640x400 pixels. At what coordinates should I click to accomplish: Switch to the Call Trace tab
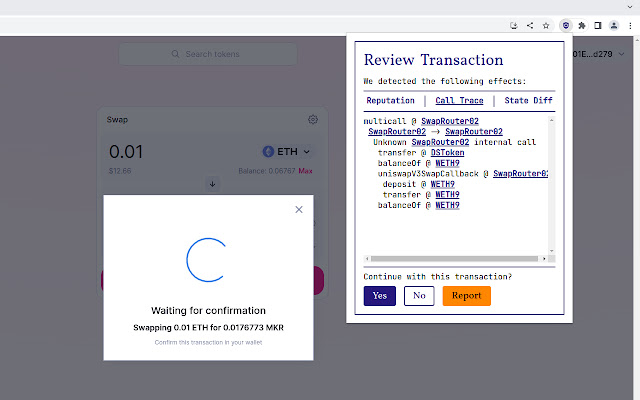(459, 100)
